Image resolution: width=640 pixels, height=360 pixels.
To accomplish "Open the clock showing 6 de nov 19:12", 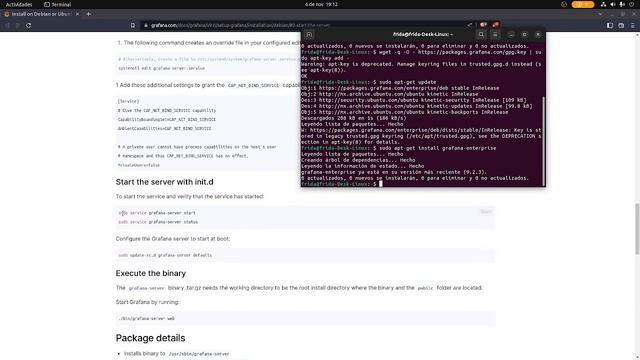I will pos(321,4).
